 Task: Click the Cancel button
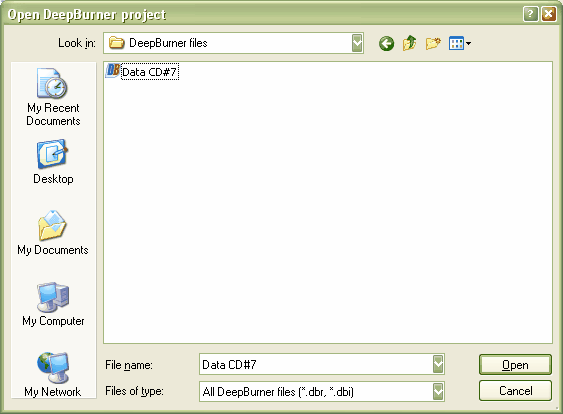515,391
